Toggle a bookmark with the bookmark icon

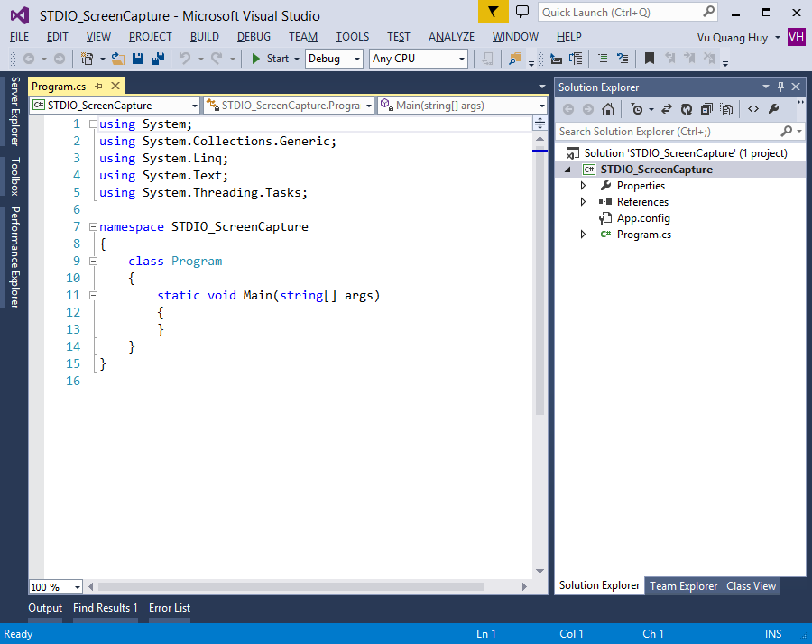tap(650, 59)
